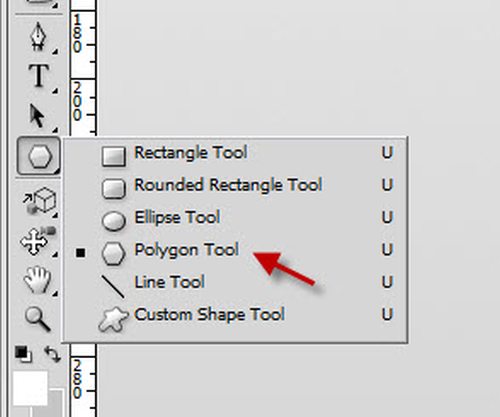
Task: Choose Custom Shape Tool from flyout
Action: (235, 315)
